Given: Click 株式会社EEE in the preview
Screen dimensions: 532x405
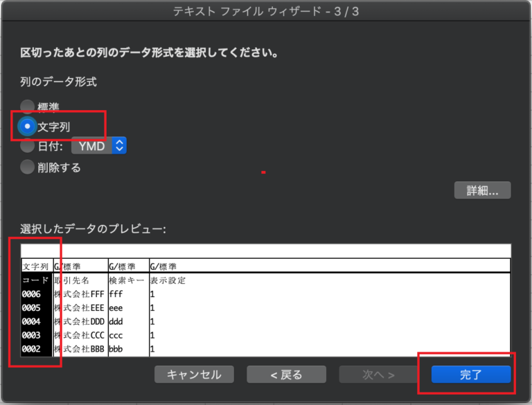Looking at the screenshot, I should (80, 308).
